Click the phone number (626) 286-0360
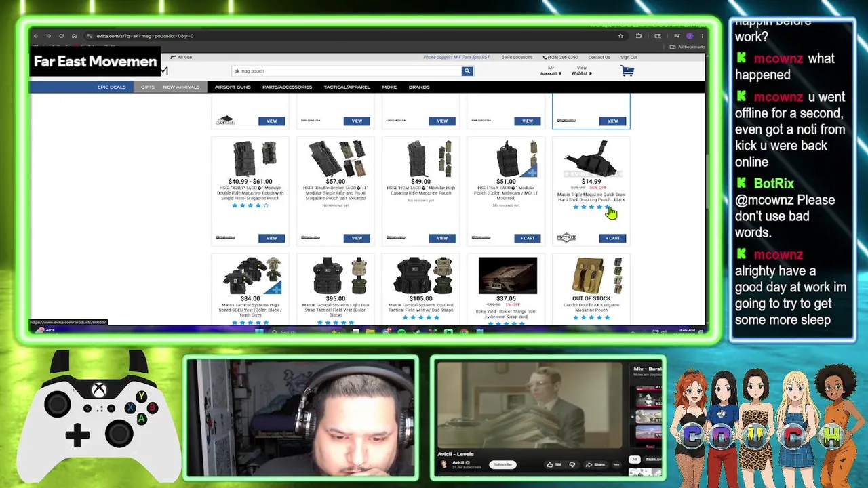The width and height of the screenshot is (868, 488). tap(561, 57)
